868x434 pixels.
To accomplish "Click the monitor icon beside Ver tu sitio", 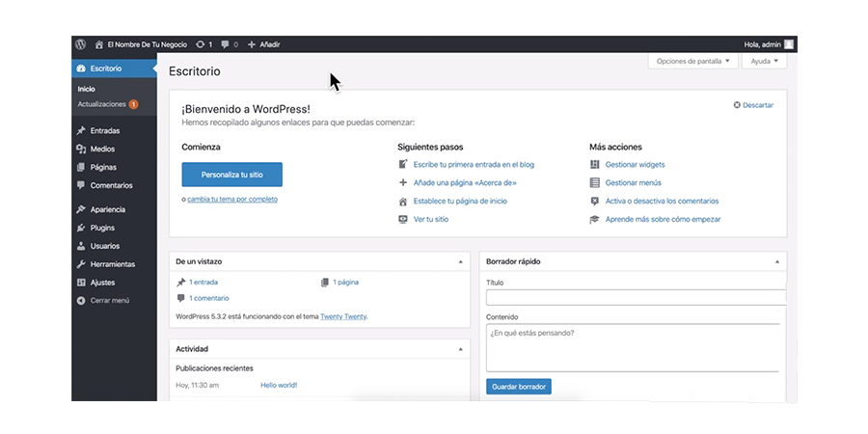I will click(x=403, y=219).
